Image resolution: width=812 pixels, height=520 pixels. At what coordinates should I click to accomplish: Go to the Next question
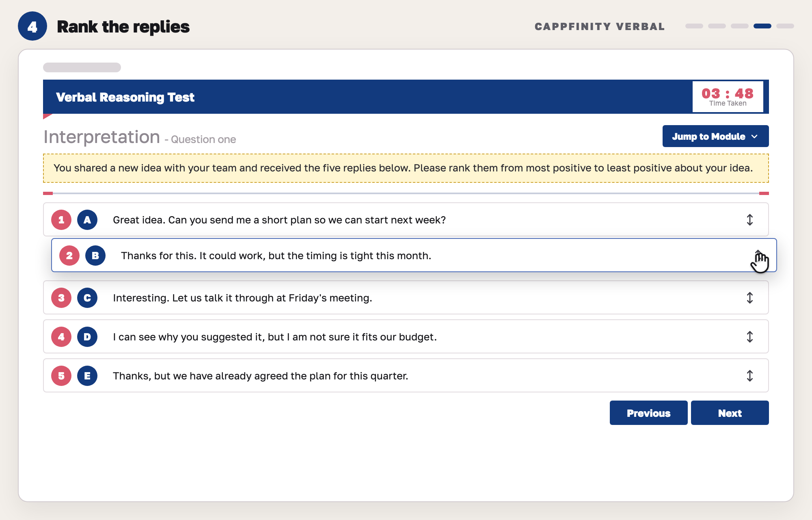pos(730,413)
